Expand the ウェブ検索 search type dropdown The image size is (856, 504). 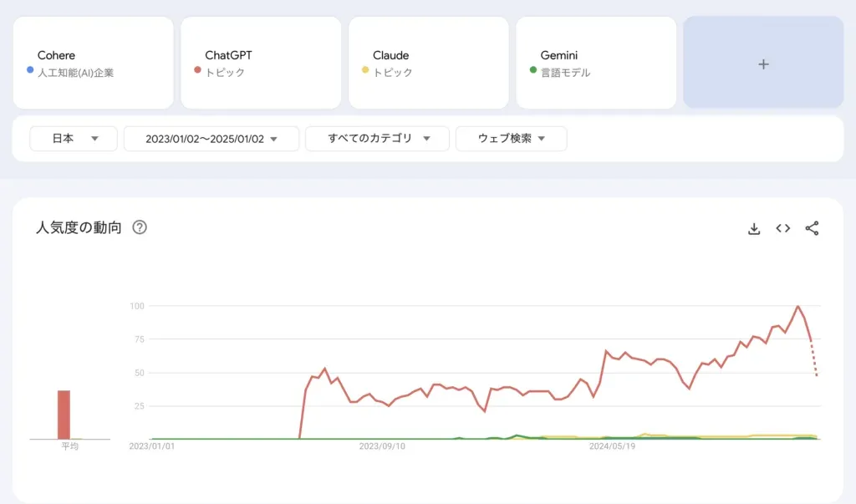point(511,139)
